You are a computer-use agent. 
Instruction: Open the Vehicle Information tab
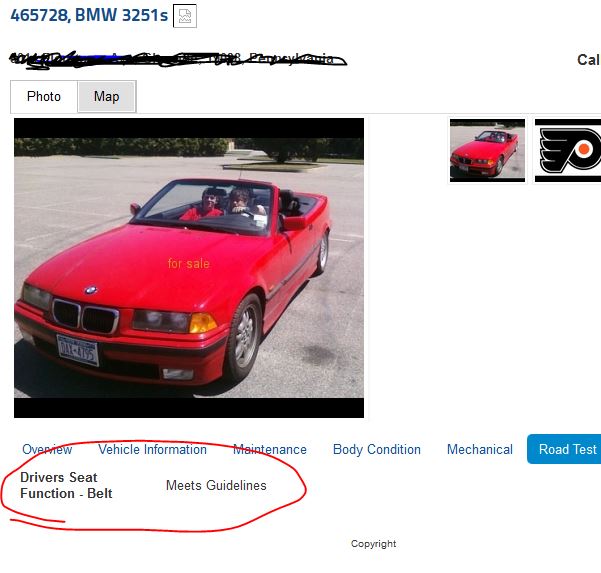153,449
